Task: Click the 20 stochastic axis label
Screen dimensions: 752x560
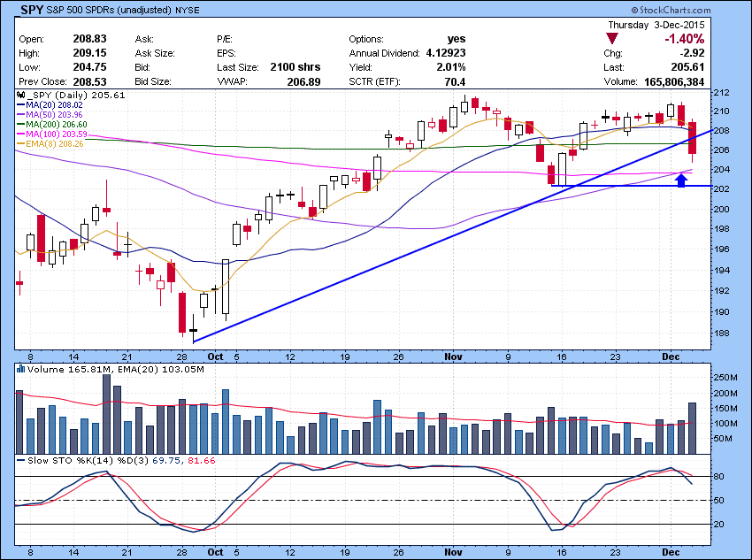Action: (x=719, y=525)
